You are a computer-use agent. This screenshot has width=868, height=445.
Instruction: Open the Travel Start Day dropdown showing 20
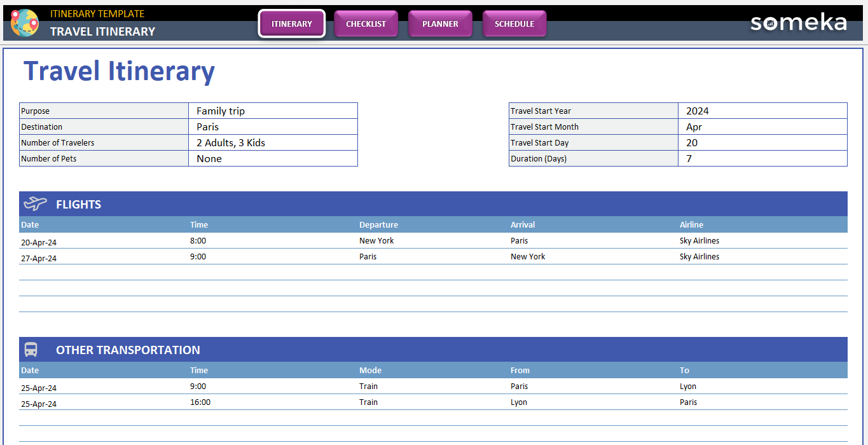click(762, 142)
